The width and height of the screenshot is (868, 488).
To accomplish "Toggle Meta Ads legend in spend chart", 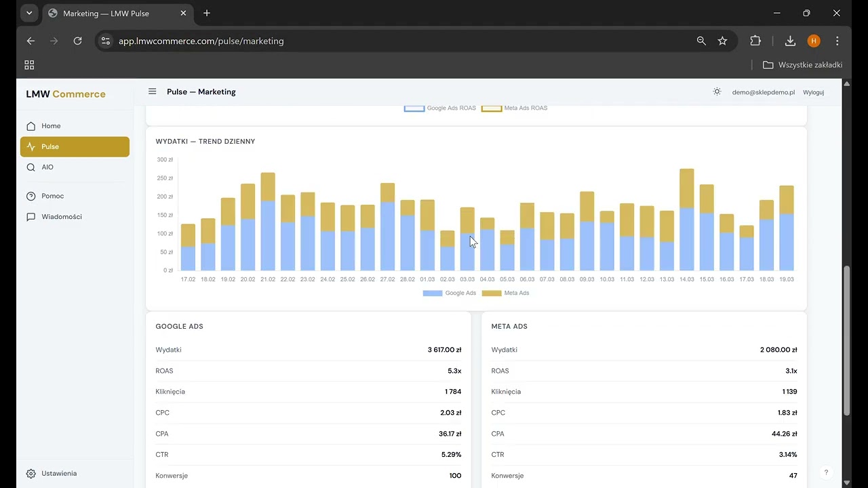I will 505,293.
